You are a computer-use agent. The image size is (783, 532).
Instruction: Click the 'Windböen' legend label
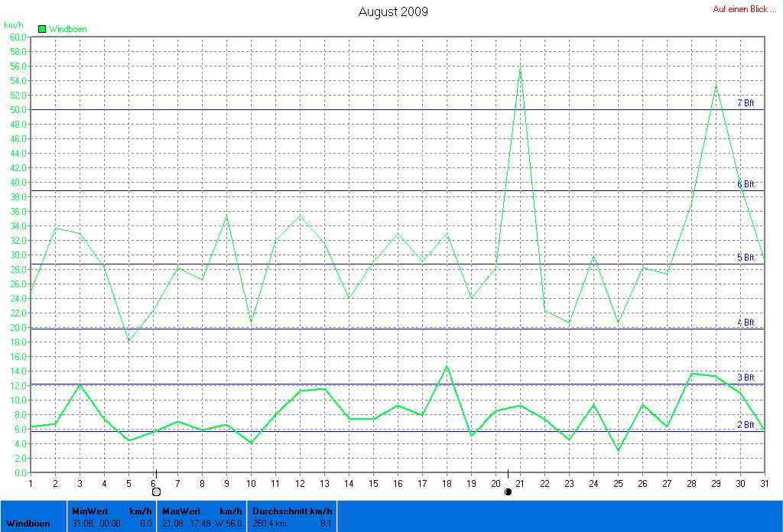tap(68, 29)
